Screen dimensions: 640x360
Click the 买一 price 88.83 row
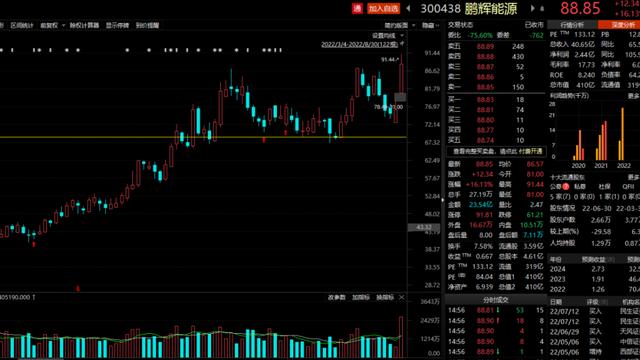[x=496, y=100]
